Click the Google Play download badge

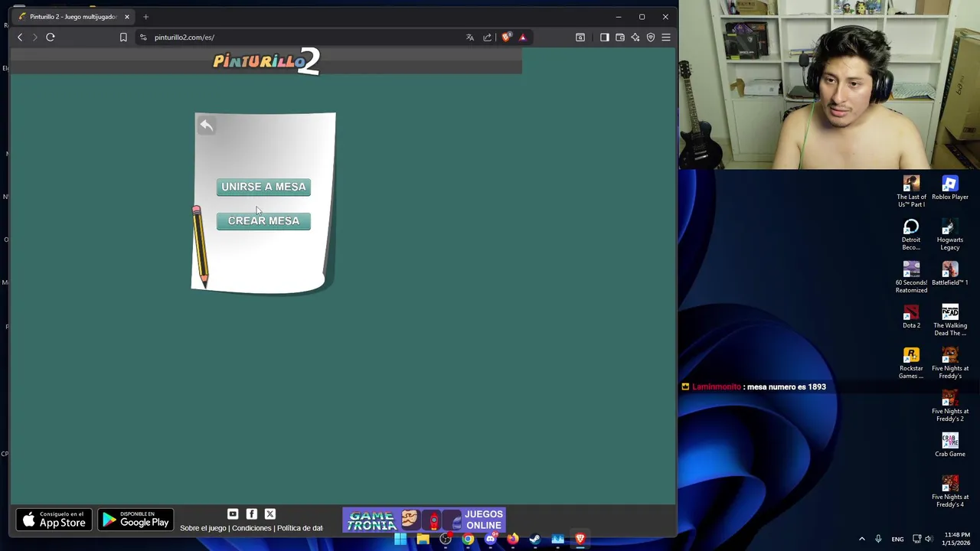(136, 520)
